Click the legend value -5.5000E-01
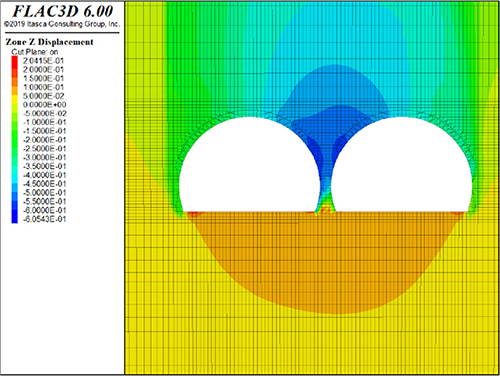500x376 pixels. pos(44,201)
